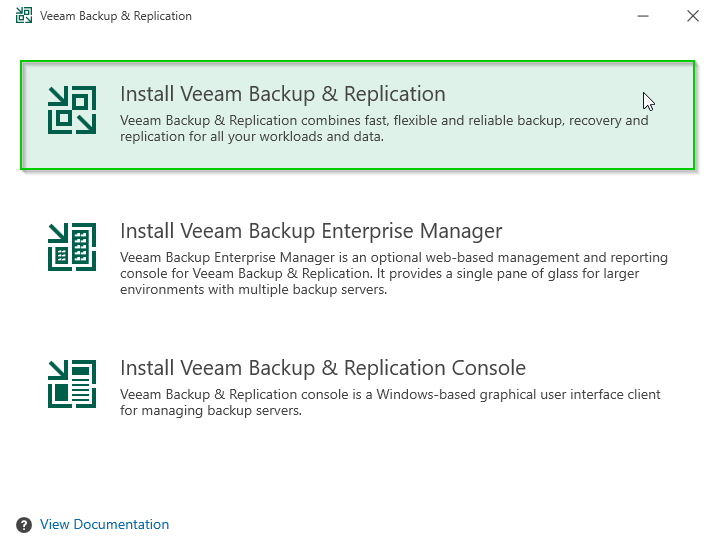
Task: Pick the Install Veeam Backup & Replication Console heading
Action: (322, 368)
